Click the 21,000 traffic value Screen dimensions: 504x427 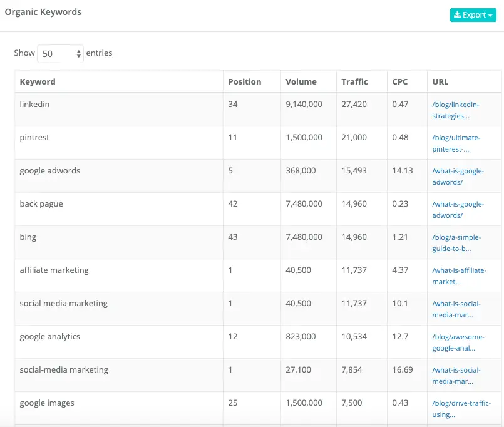coord(354,137)
